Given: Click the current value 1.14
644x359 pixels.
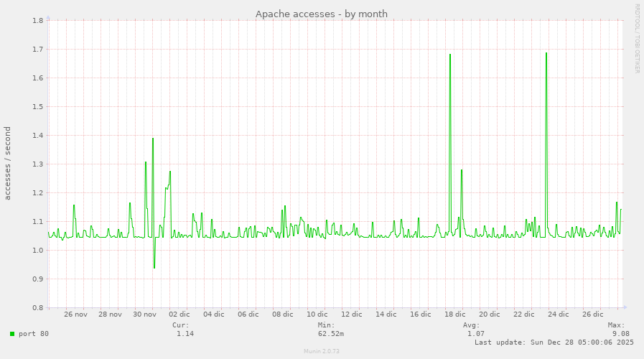Looking at the screenshot, I should pos(185,334).
